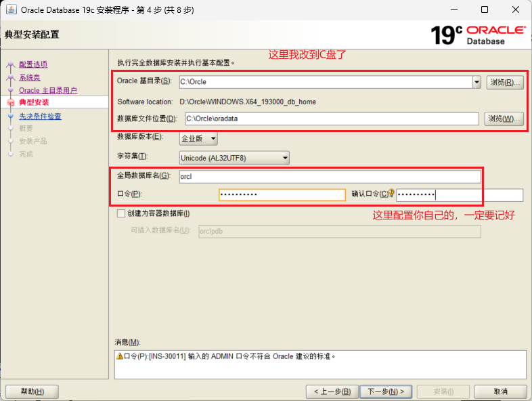Click the INS-30011 warning message text
Viewport: 532px width, 401px height.
coord(229,356)
